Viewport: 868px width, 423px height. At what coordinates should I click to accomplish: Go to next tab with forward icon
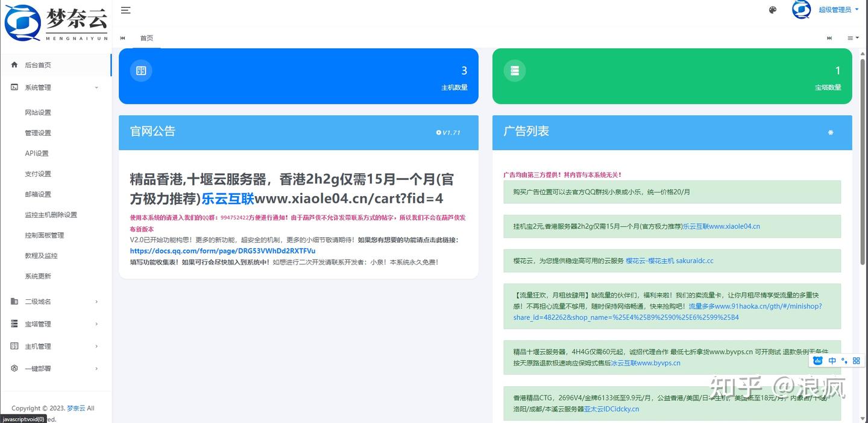coord(829,38)
